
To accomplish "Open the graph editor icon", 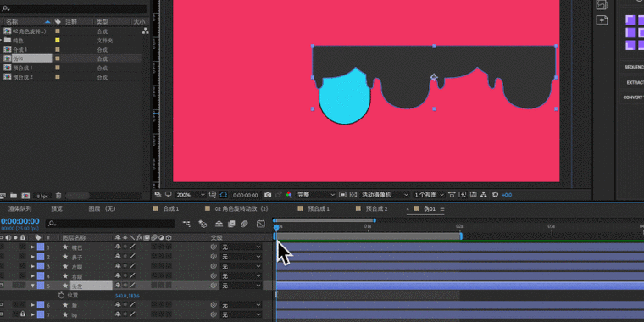I will coord(261,224).
